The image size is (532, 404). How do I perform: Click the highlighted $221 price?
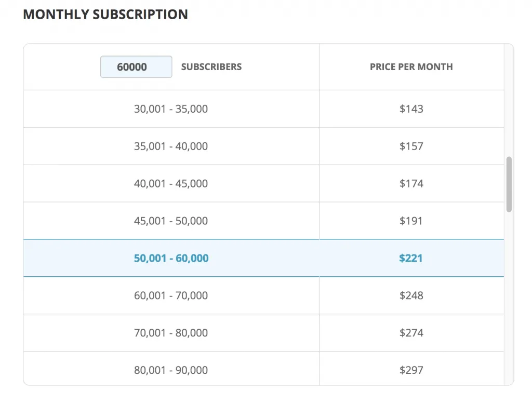pos(411,258)
